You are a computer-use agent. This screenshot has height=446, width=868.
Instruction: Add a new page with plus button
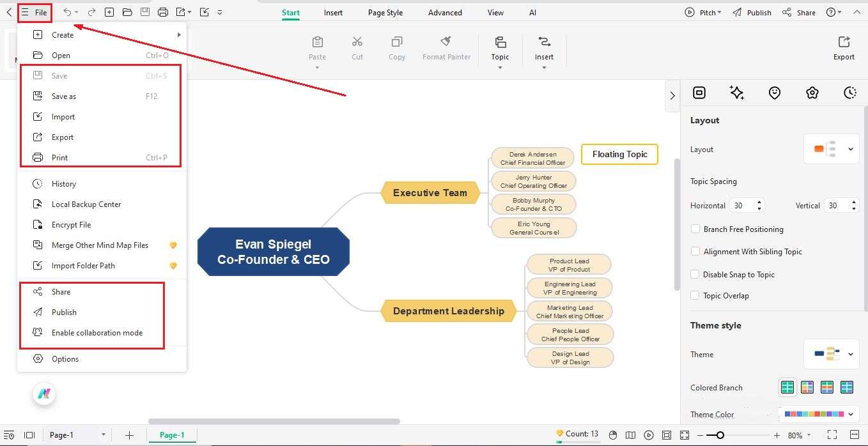tap(129, 435)
